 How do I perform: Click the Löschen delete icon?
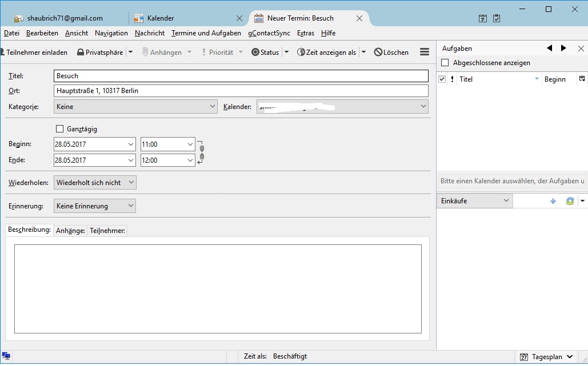[378, 53]
